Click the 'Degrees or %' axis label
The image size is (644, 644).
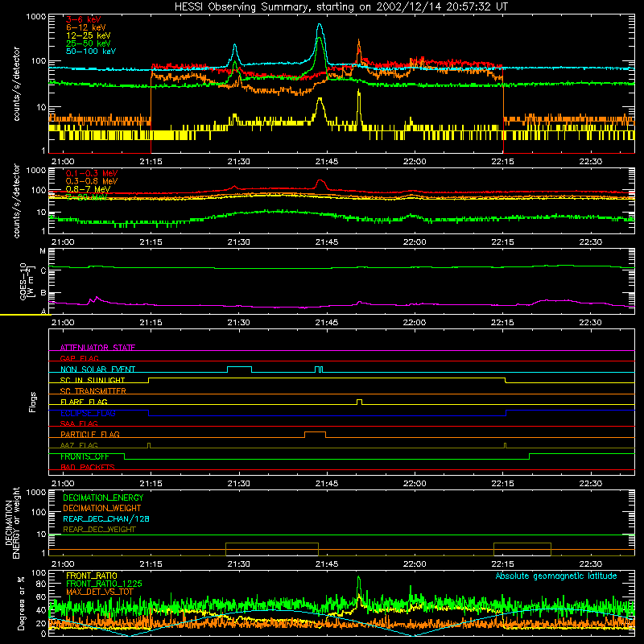pyautogui.click(x=21, y=603)
